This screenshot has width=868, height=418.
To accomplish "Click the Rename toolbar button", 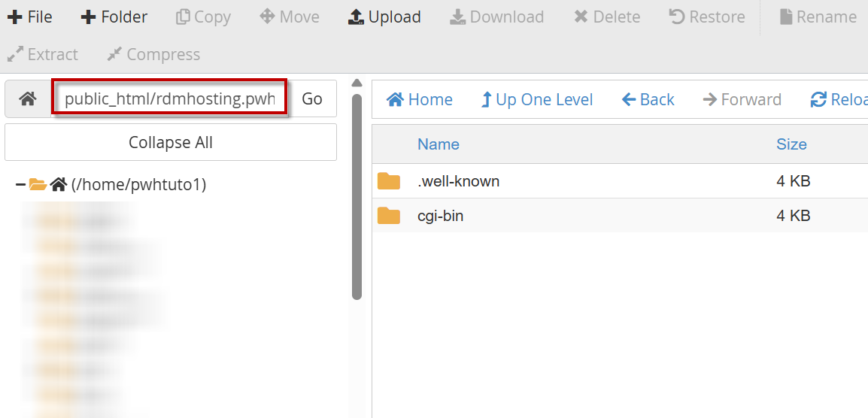I will pyautogui.click(x=818, y=17).
